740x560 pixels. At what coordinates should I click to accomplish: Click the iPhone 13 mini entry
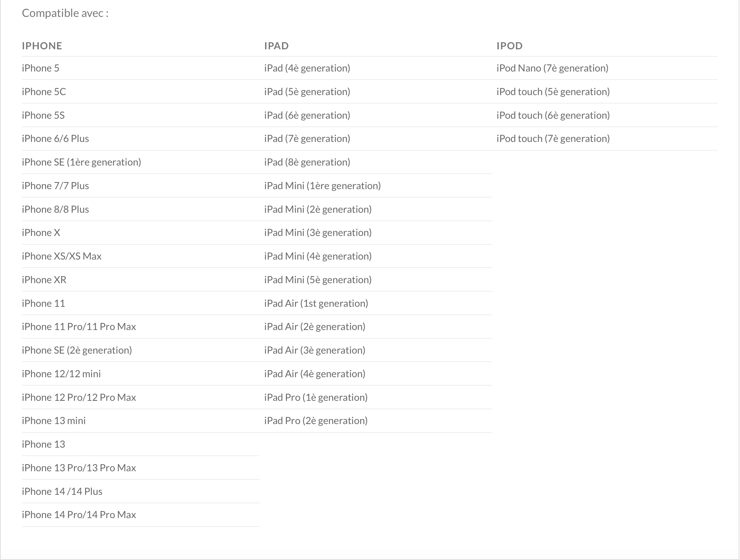point(54,421)
